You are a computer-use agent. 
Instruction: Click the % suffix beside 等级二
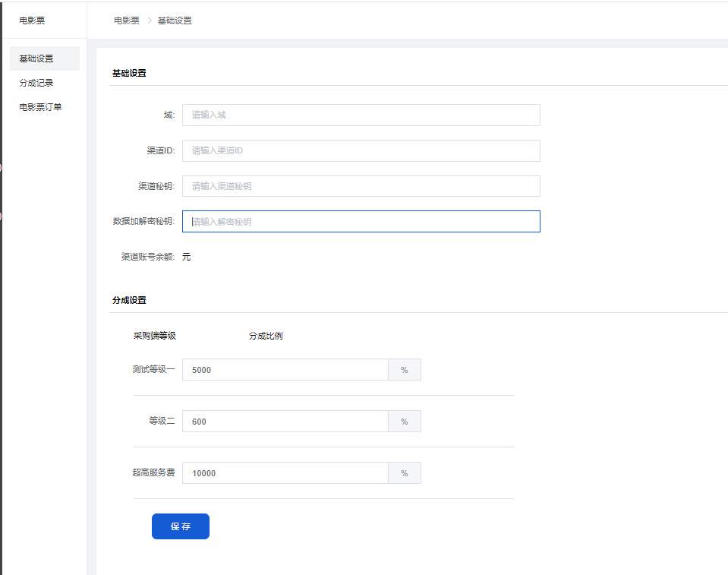click(x=405, y=422)
